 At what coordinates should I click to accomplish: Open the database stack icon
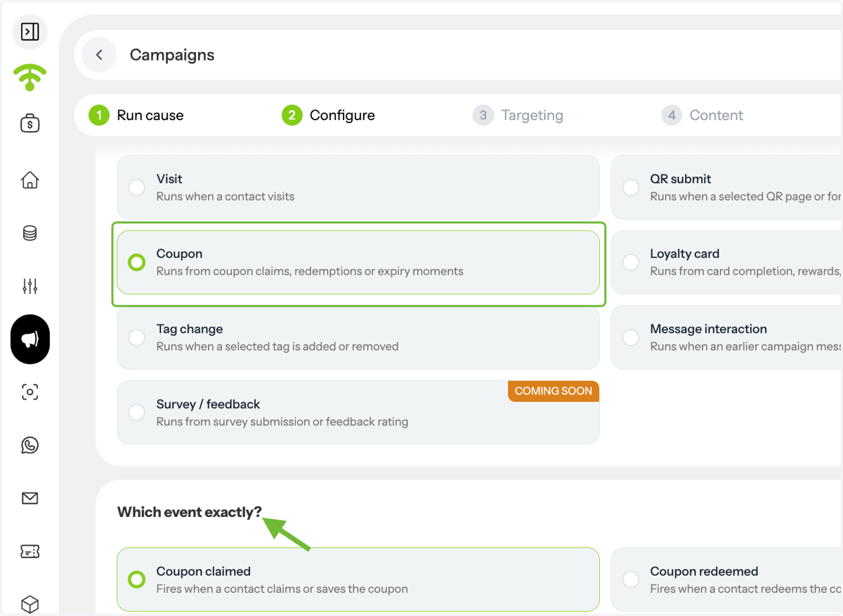coord(30,233)
